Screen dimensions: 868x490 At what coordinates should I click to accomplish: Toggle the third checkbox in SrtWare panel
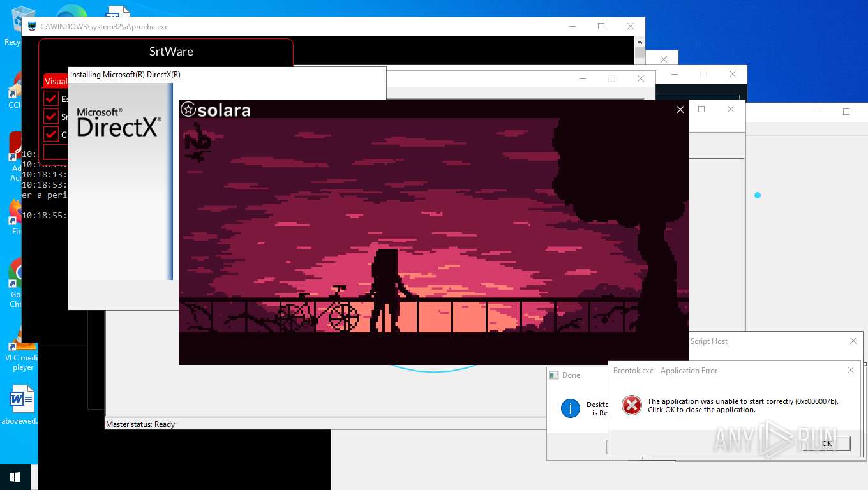click(51, 134)
